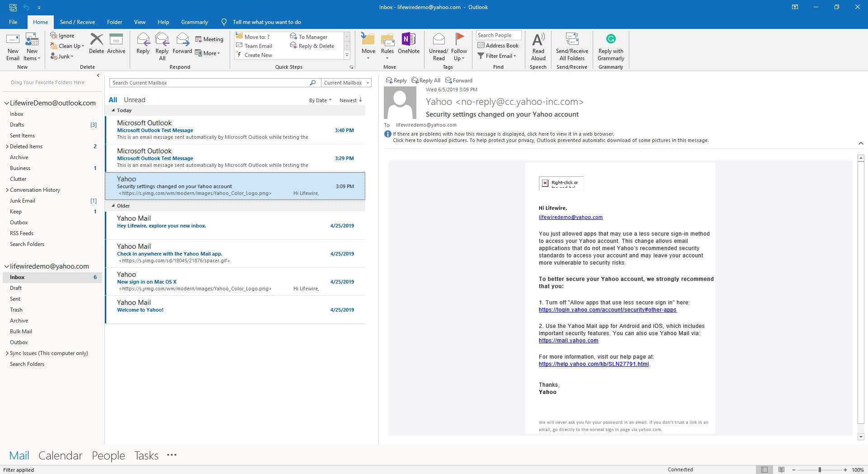Click Reply All in the reading pane
The image size is (868, 474).
pyautogui.click(x=426, y=81)
